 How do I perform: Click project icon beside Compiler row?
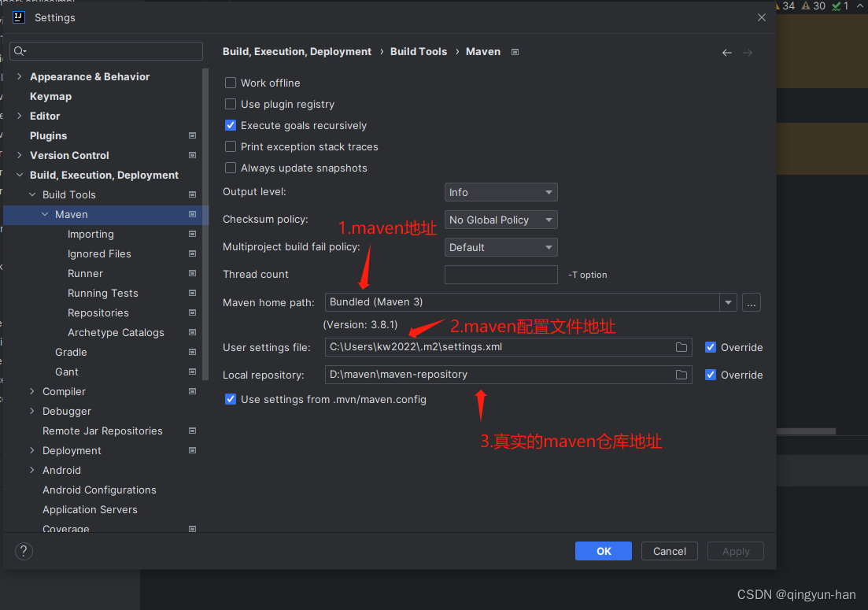click(192, 391)
